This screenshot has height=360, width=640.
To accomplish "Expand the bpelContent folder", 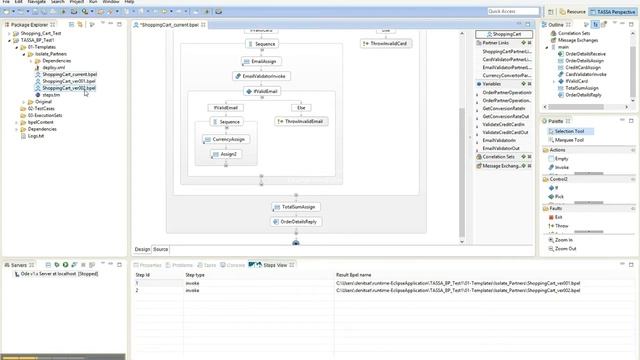I will (17, 122).
